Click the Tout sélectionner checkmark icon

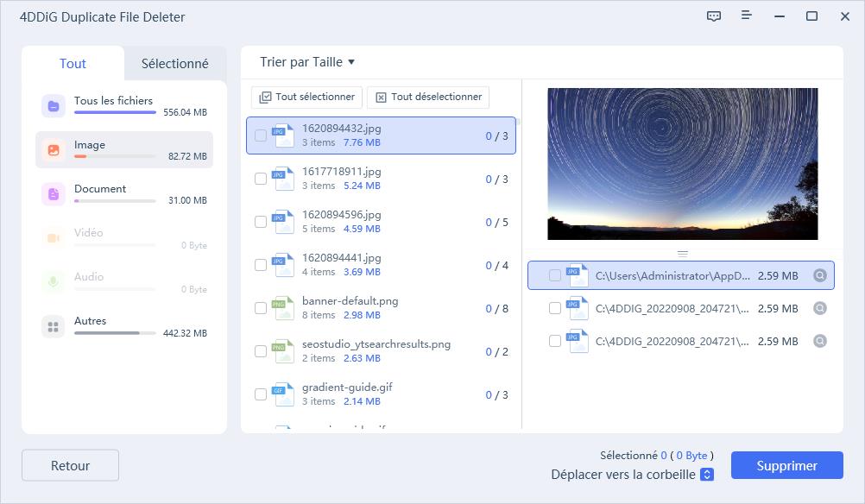(265, 97)
